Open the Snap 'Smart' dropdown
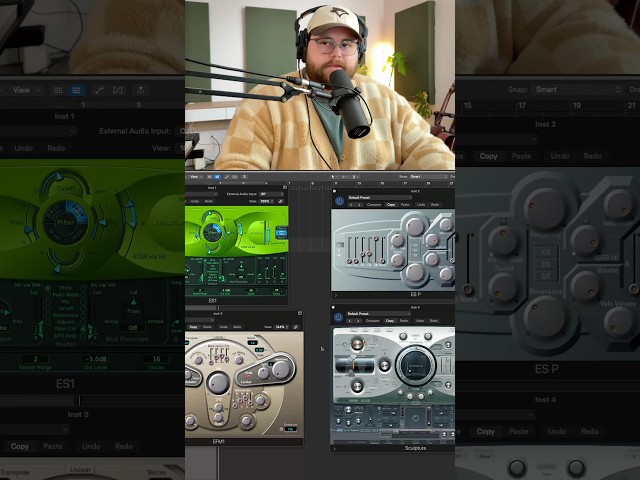 coord(429,177)
